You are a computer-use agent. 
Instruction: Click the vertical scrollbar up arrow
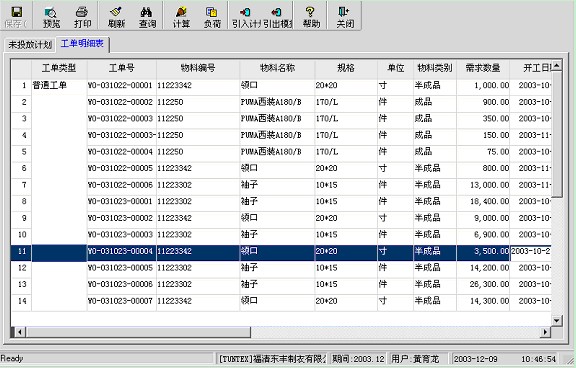(x=557, y=66)
